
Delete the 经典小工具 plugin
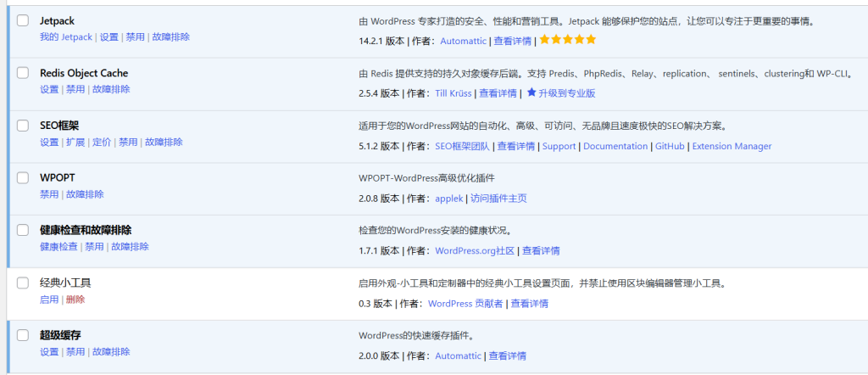[75, 299]
